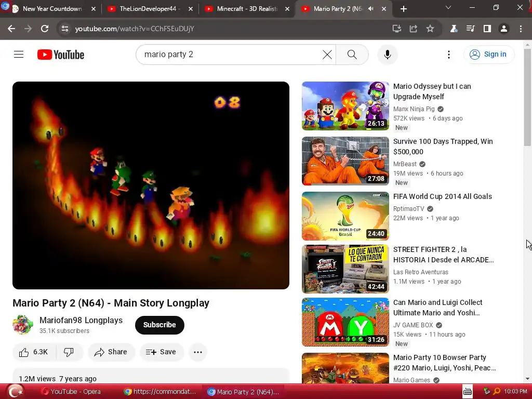Like the video with thumbs up

(x=34, y=352)
